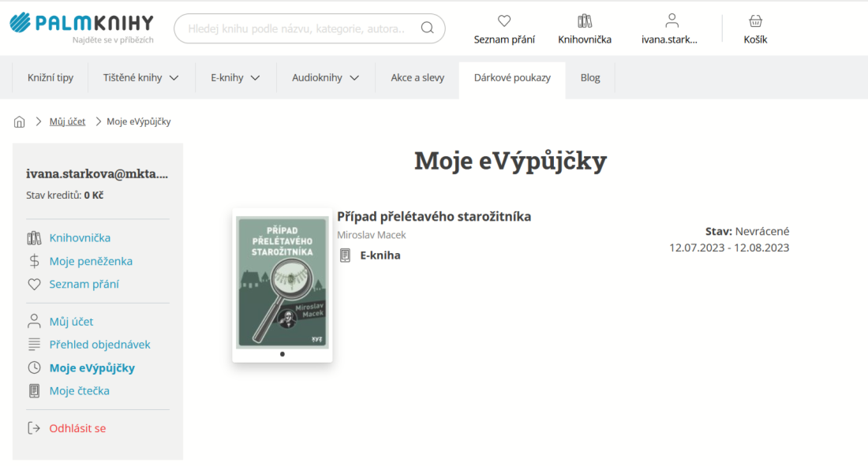Click sidebar person icon for Můj účet
Screen dimensions: 868x466
34,321
